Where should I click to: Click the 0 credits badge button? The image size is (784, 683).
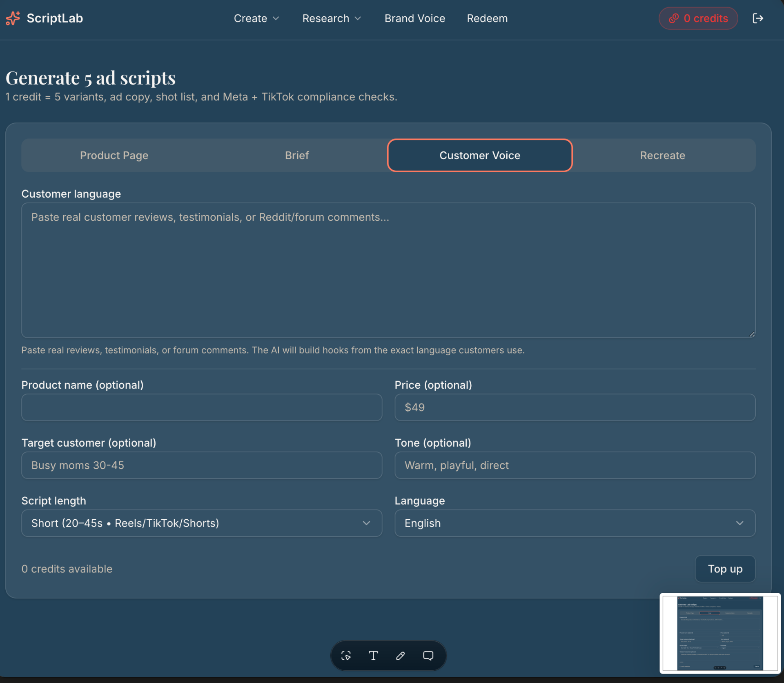point(698,18)
